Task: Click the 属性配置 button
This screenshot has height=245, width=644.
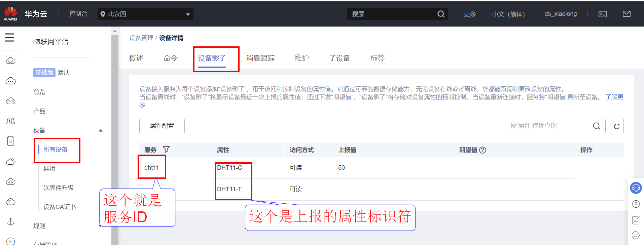Action: [x=162, y=126]
